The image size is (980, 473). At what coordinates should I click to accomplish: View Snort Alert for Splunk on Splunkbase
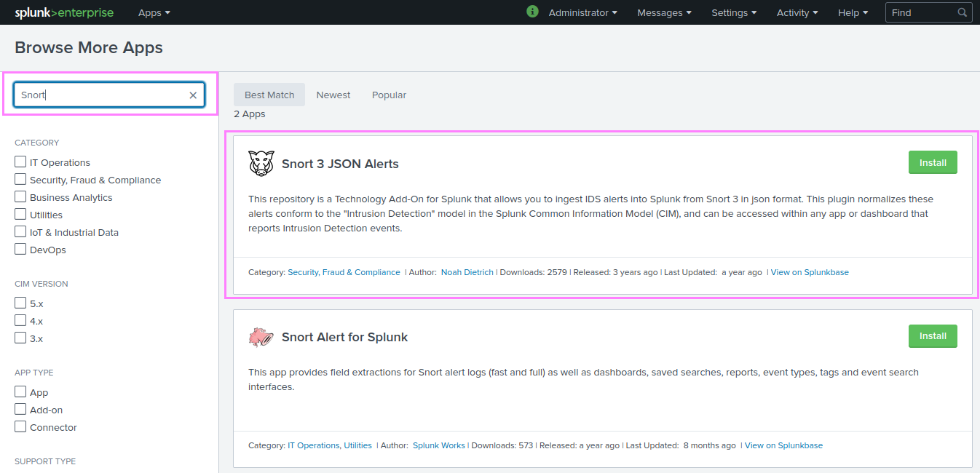click(x=783, y=445)
